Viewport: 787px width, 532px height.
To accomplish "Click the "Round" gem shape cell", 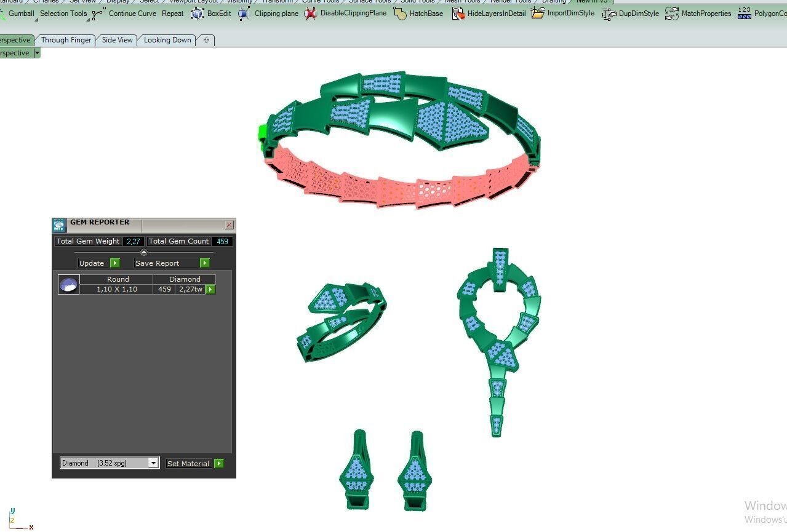I will point(118,279).
